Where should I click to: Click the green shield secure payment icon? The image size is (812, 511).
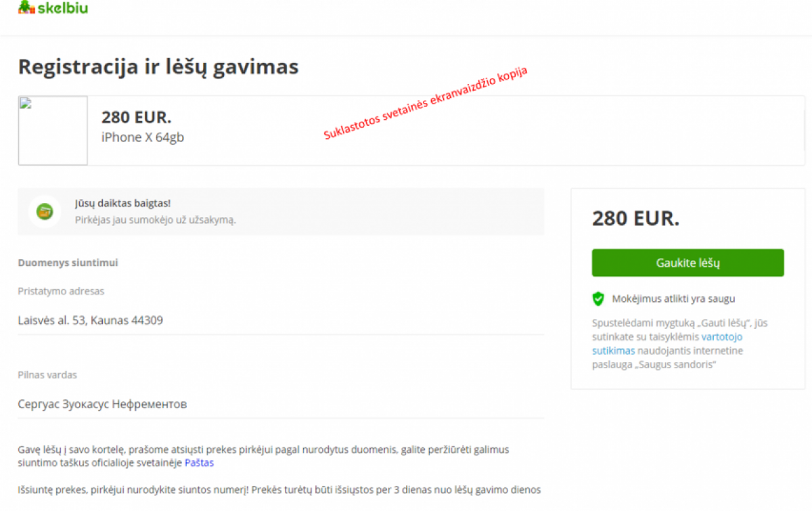tap(598, 298)
